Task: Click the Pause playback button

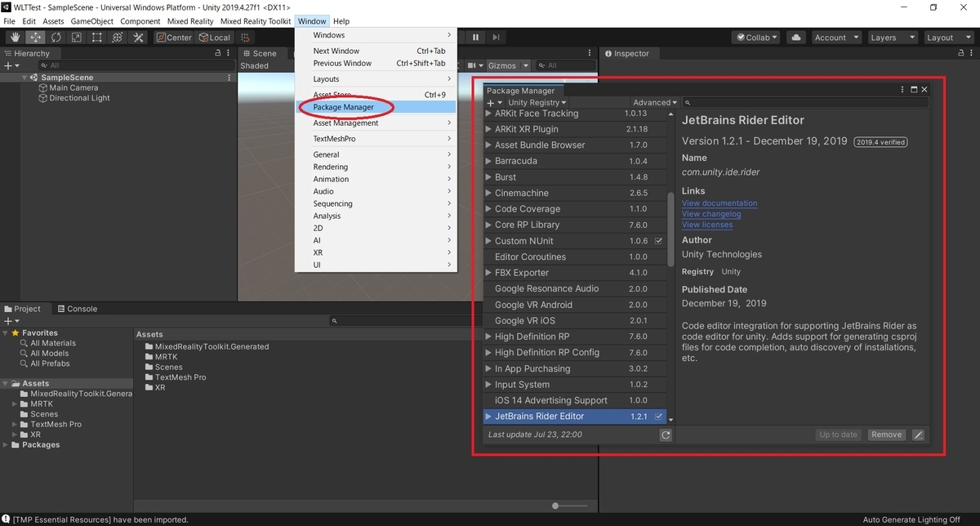Action: 475,38
